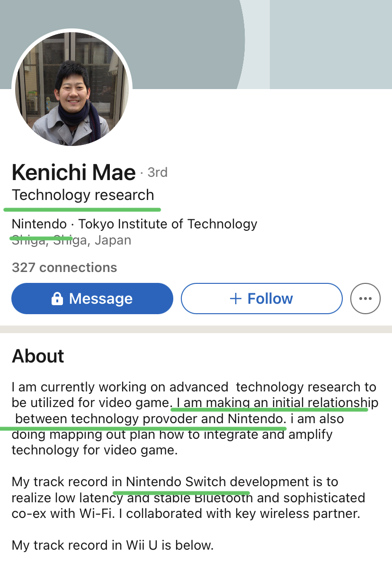Screen dimensions: 392x562
Task: Click the 3rd degree connection badge
Action: click(157, 172)
